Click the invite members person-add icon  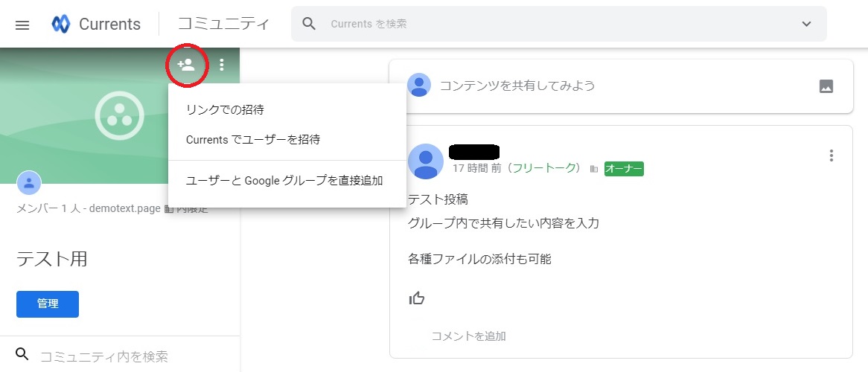185,65
